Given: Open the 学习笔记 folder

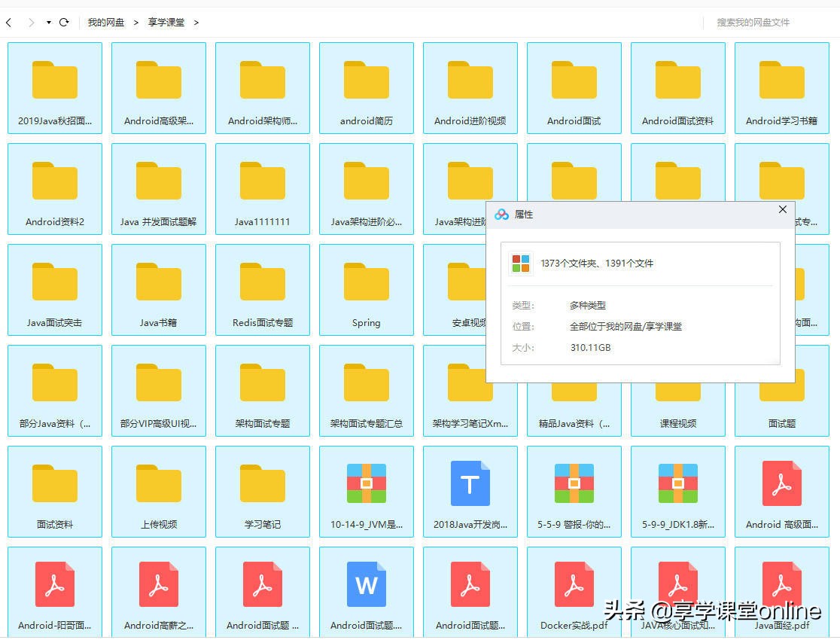Looking at the screenshot, I should click(x=263, y=492).
